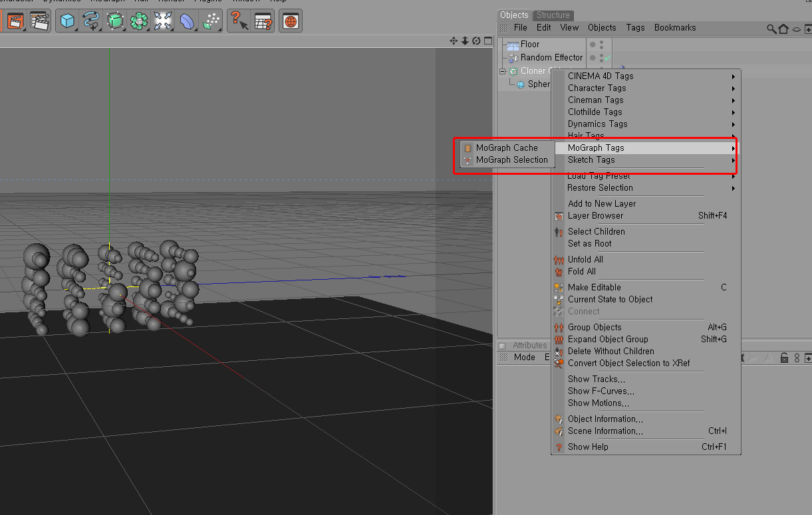Choose MoGraph Selection tag
This screenshot has width=812, height=515.
[x=507, y=159]
